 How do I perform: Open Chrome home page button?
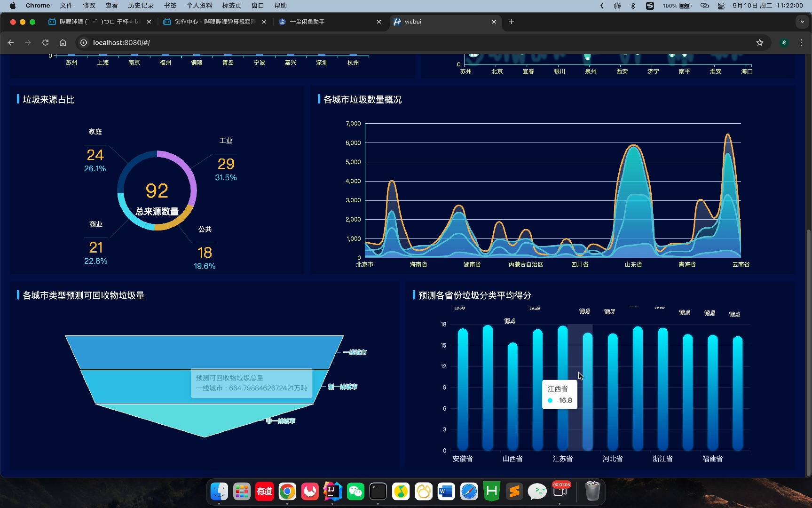tap(63, 42)
